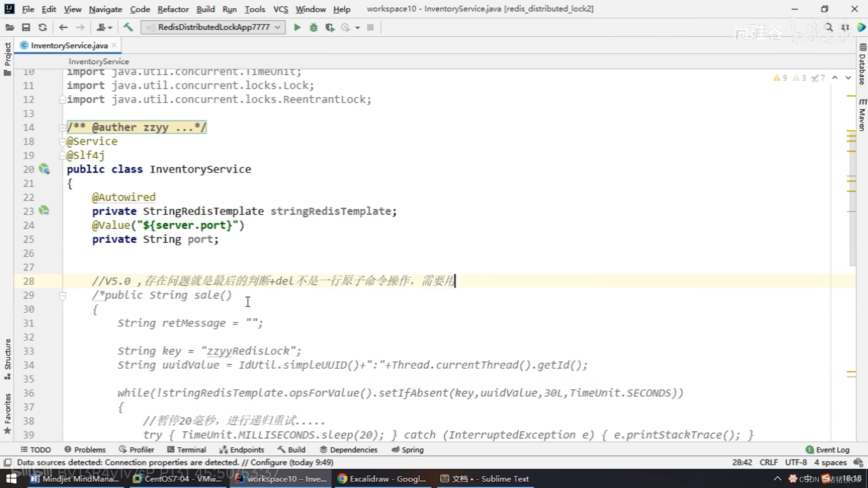Viewport: 868px width, 488px height.
Task: Navigate back with left arrow
Action: pos(63,28)
